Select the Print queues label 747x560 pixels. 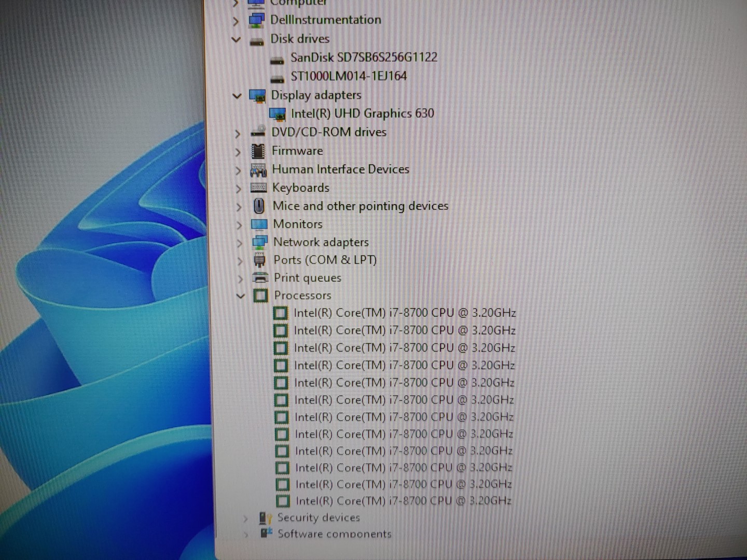(x=308, y=278)
